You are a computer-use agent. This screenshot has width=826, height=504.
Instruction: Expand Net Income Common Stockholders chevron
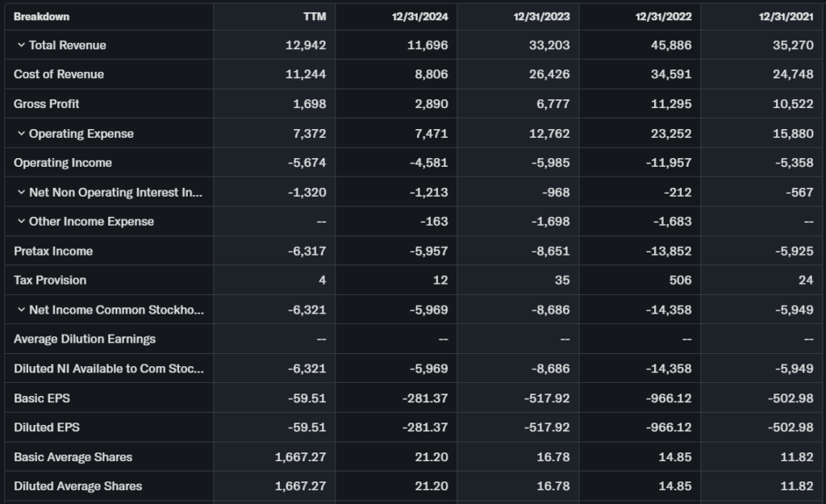(21, 310)
